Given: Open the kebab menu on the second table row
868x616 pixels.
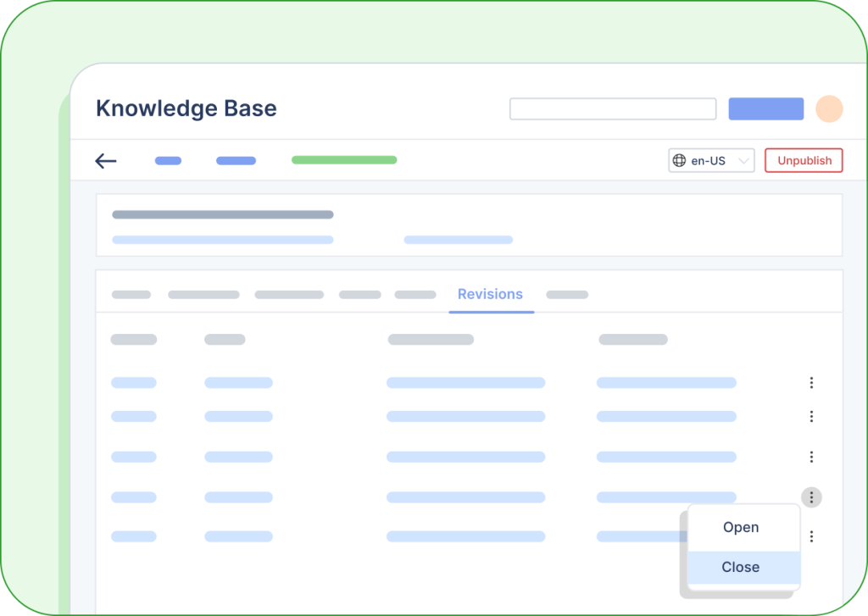Looking at the screenshot, I should point(811,416).
